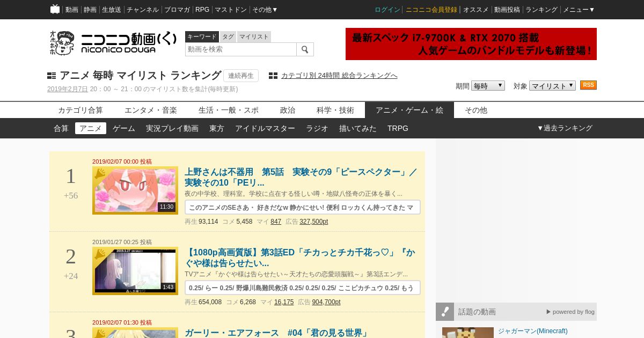
Task: Open the 対象 マイリスト dropdown
Action: pyautogui.click(x=552, y=86)
